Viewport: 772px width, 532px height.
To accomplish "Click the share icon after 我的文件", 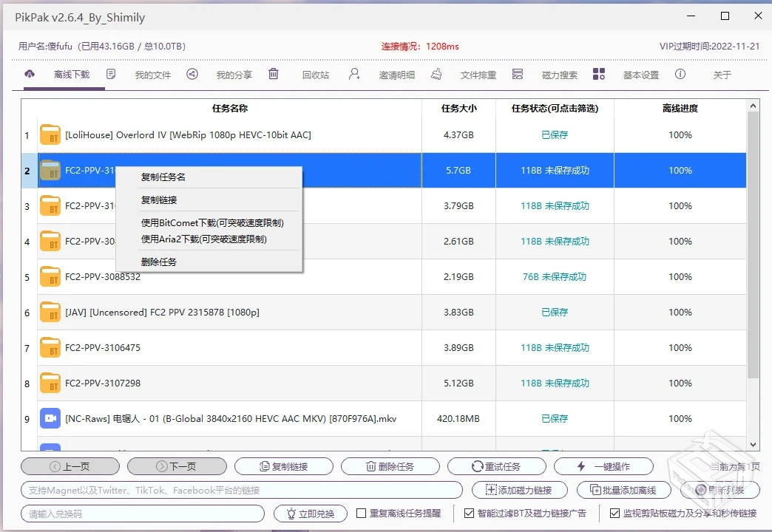I will coord(192,74).
